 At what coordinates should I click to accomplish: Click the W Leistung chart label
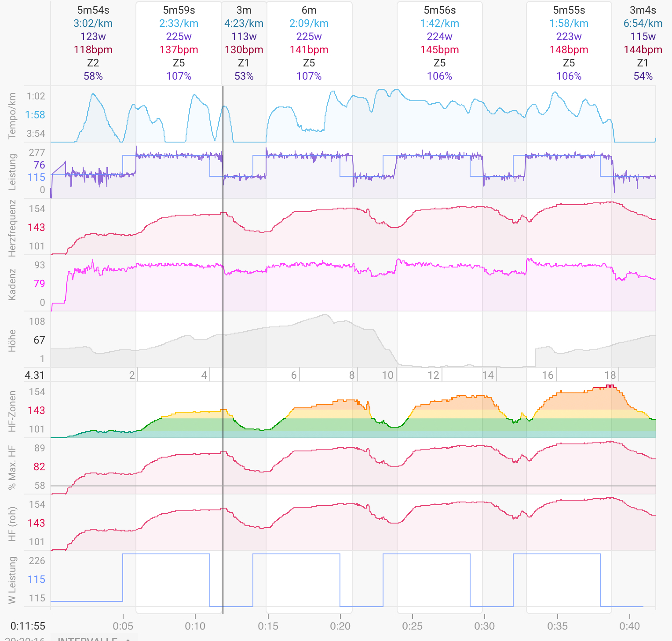point(12,580)
